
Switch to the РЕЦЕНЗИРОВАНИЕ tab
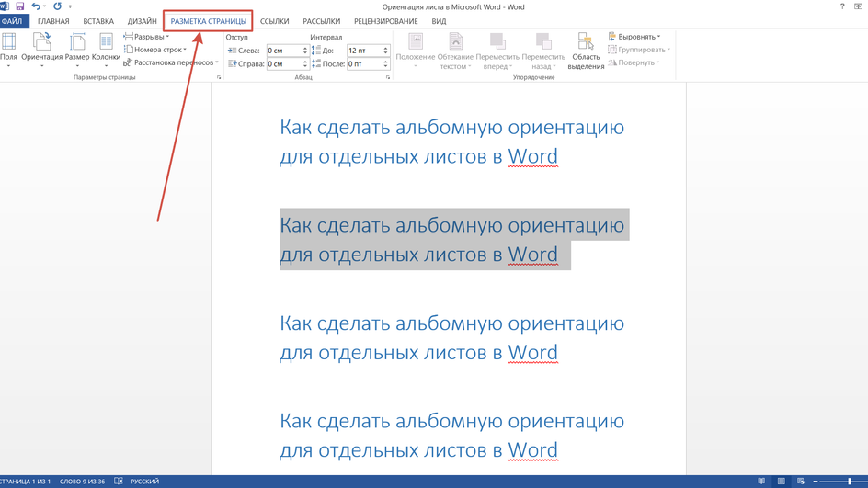(386, 21)
